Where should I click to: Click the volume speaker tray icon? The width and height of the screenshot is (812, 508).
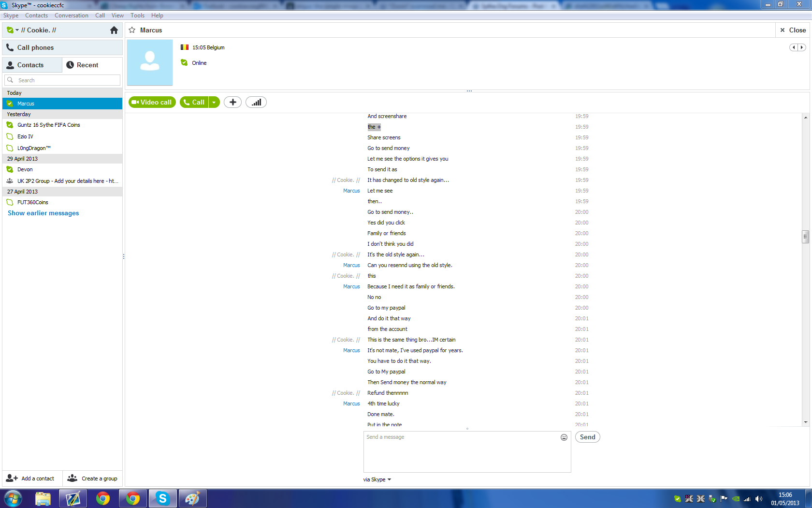[759, 499]
